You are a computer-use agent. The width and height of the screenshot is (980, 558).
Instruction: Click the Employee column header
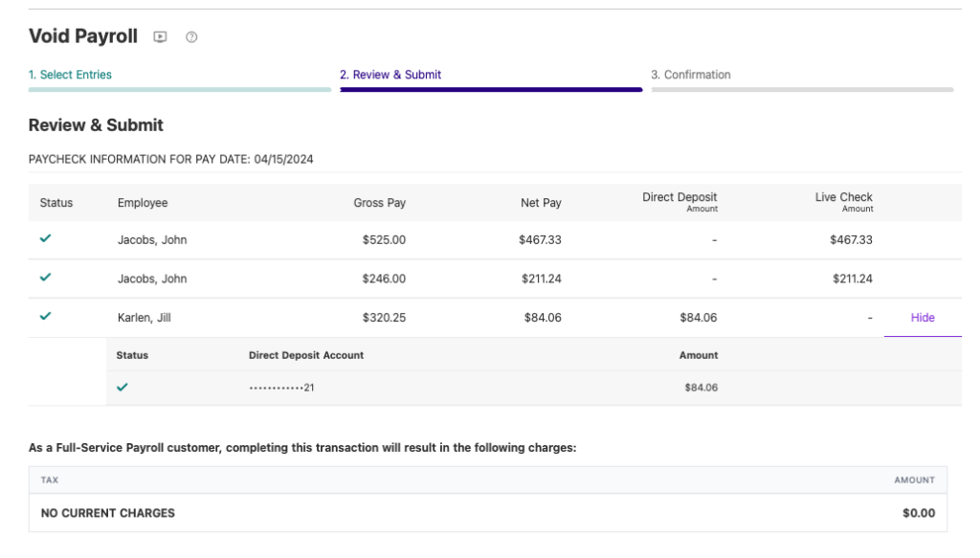[143, 203]
